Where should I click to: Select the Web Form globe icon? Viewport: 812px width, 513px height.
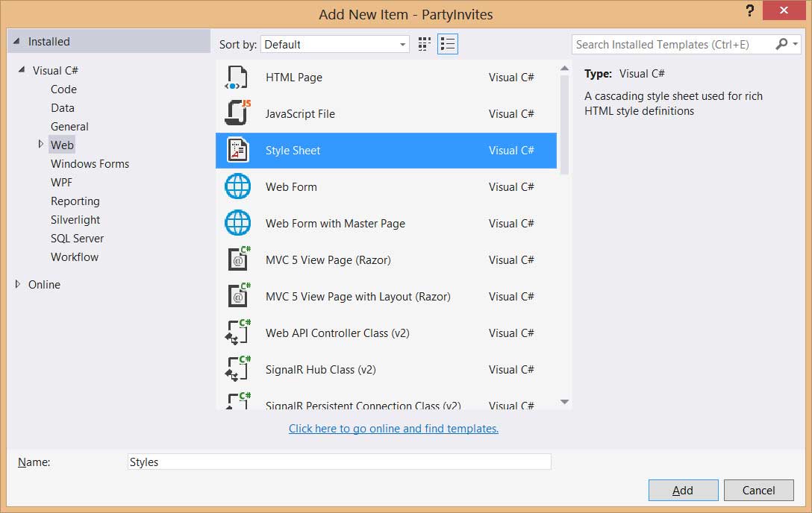pyautogui.click(x=237, y=186)
